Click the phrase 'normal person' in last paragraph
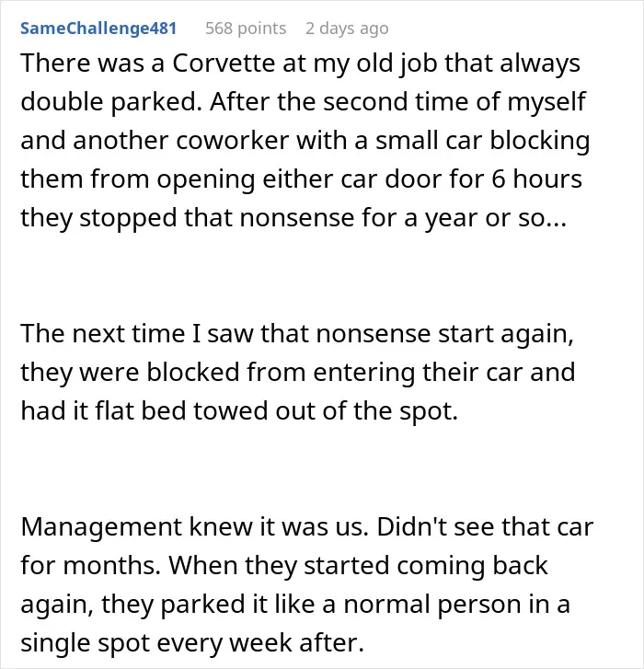Image resolution: width=644 pixels, height=669 pixels. (x=432, y=605)
